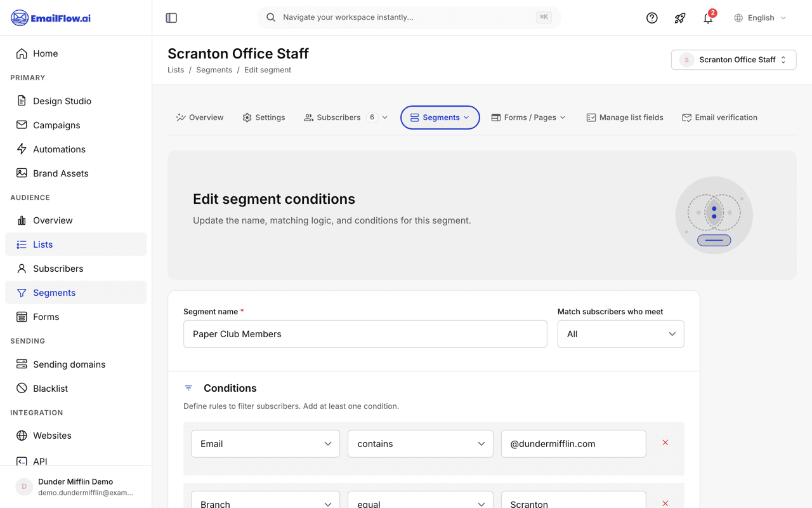The width and height of the screenshot is (812, 508).
Task: Remove the Email contains condition
Action: (665, 443)
